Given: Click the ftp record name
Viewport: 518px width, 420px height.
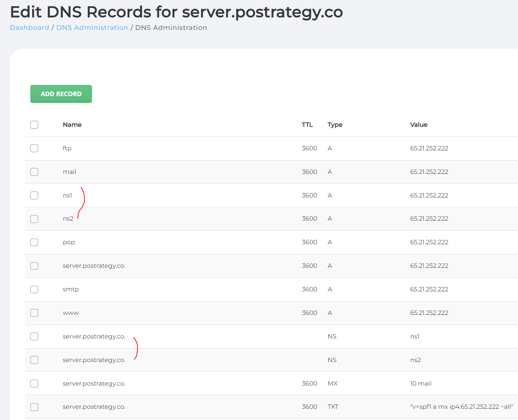Looking at the screenshot, I should [67, 148].
